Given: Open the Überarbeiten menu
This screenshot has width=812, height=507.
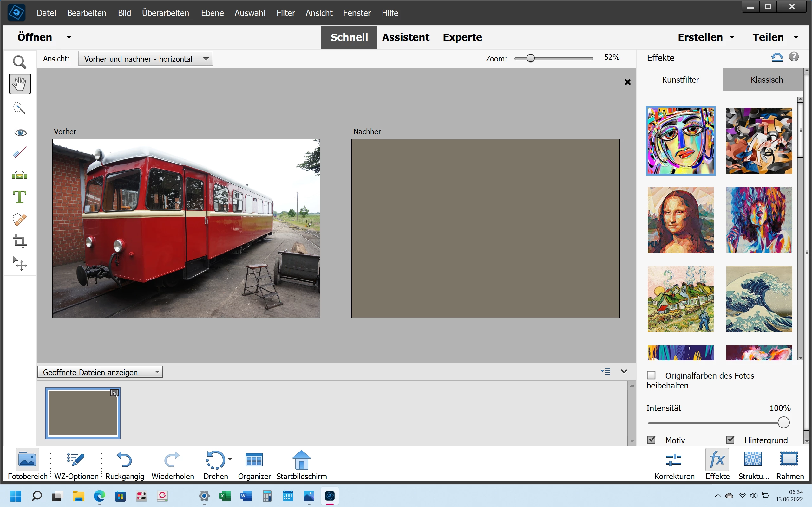Looking at the screenshot, I should click(x=166, y=13).
